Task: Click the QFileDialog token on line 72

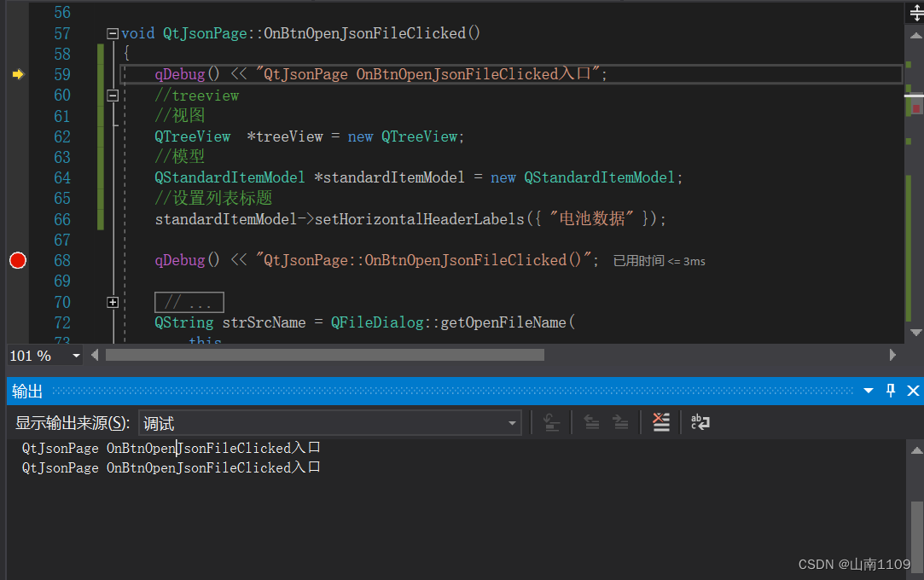Action: tap(377, 322)
